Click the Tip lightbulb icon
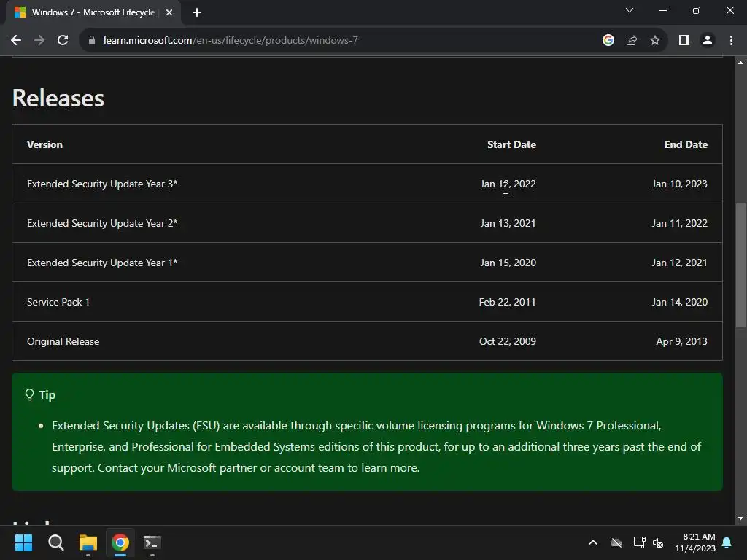This screenshot has width=747, height=560. click(29, 394)
